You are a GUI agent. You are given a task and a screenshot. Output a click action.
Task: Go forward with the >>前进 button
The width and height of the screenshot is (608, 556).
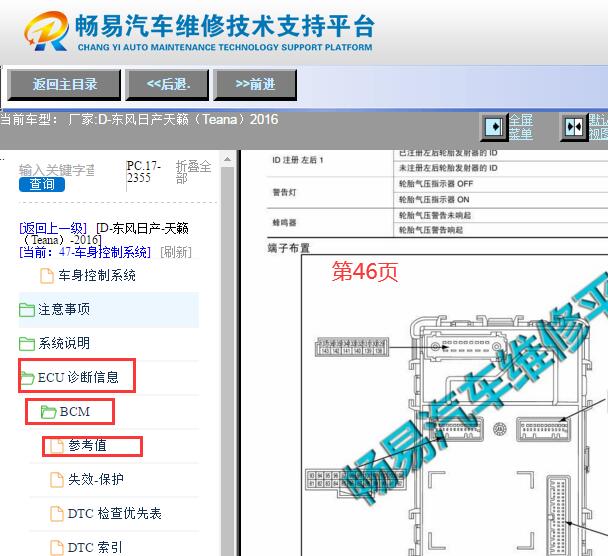pyautogui.click(x=255, y=84)
